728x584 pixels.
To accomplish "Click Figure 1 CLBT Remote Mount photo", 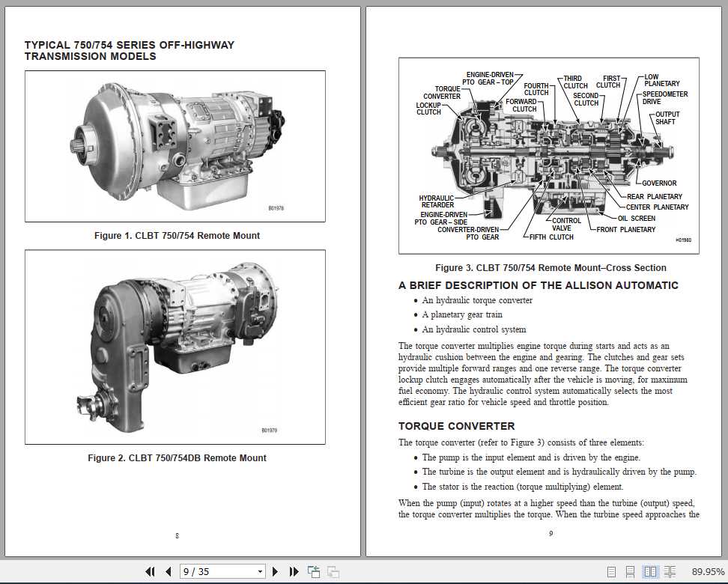I will point(174,146).
